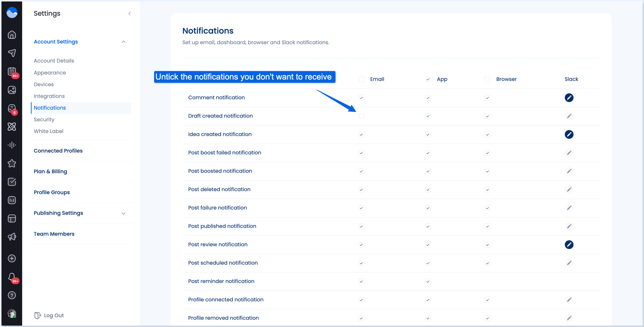Click the Slack column header
The image size is (644, 327).
[571, 79]
